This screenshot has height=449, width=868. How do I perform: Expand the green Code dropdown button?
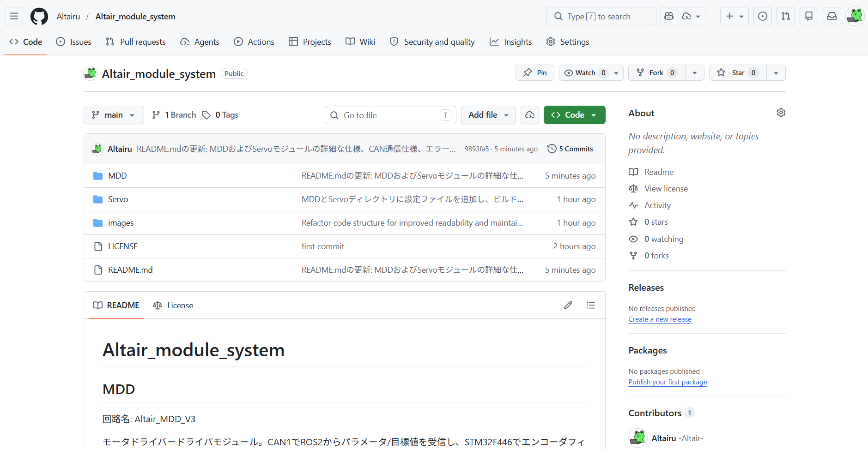[574, 115]
